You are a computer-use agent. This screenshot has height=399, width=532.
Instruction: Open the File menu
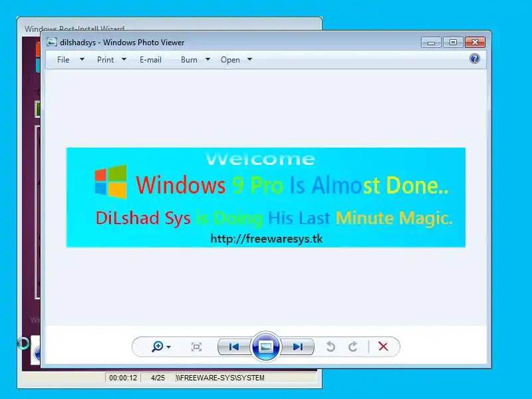point(63,60)
